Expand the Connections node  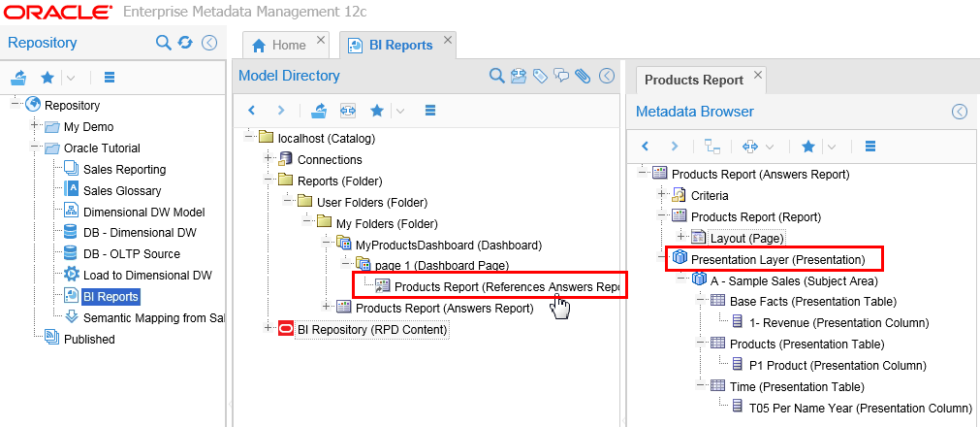pos(269,159)
